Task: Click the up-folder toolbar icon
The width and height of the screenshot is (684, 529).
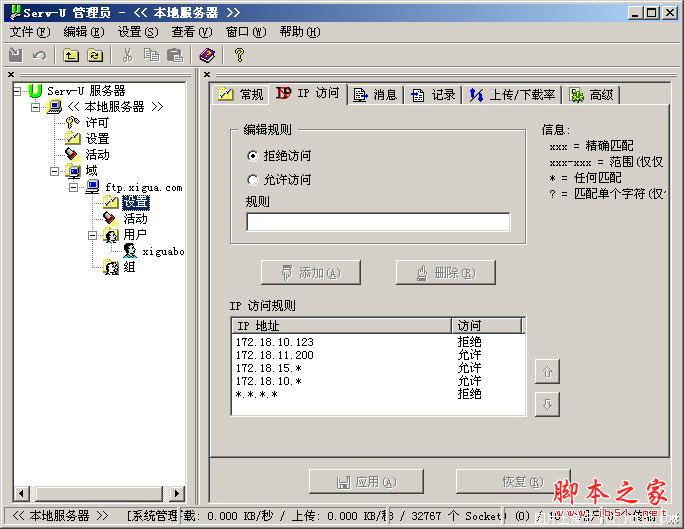Action: click(71, 55)
